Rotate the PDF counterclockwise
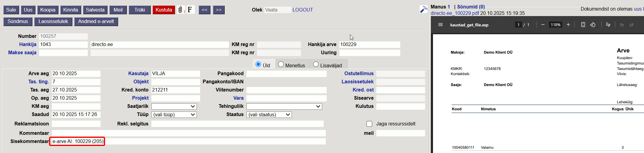Screen dimensions: 644x153 (593, 25)
